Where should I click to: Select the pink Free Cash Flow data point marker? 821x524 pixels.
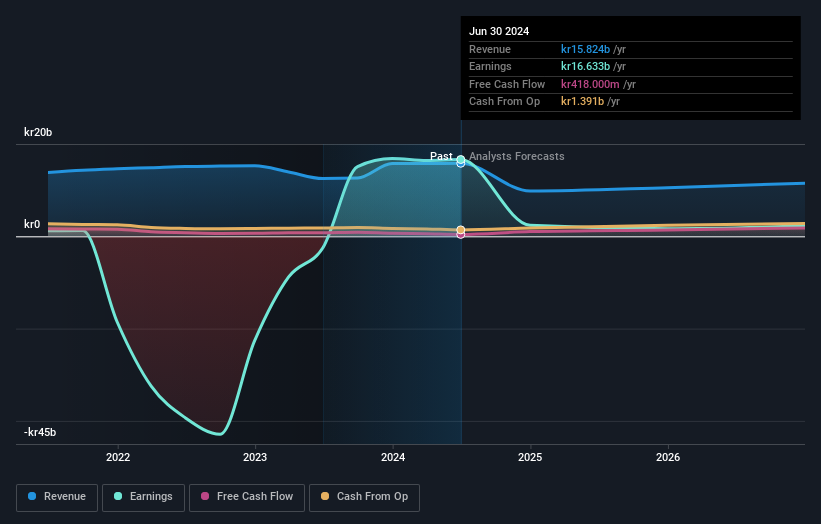pos(461,235)
